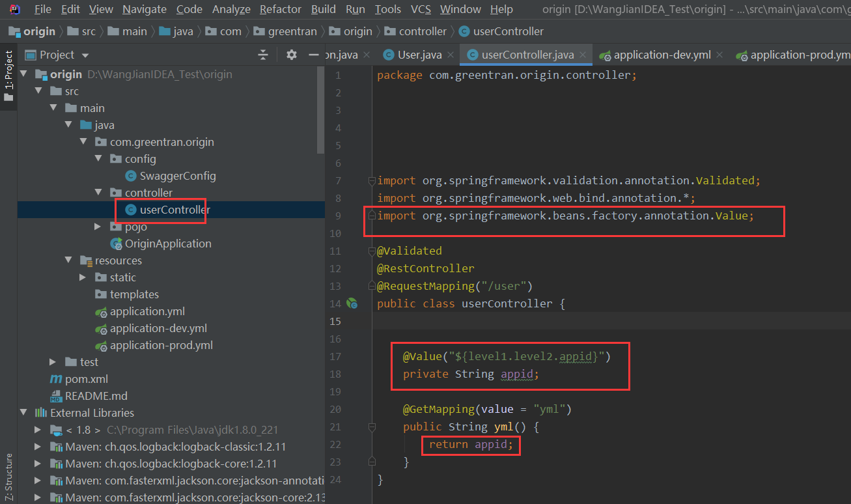Fold yml method using line 21 gutter marker
This screenshot has width=851, height=504.
(x=372, y=427)
